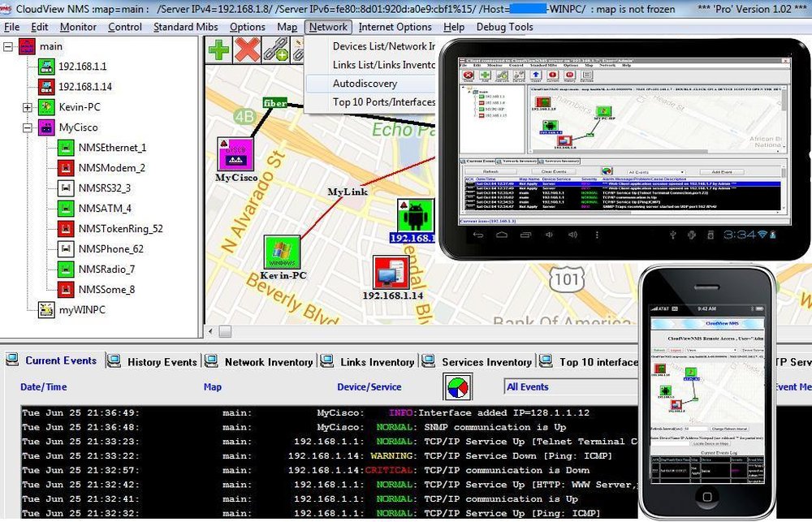The image size is (812, 522).
Task: Click the fiber link label on map
Action: [275, 103]
